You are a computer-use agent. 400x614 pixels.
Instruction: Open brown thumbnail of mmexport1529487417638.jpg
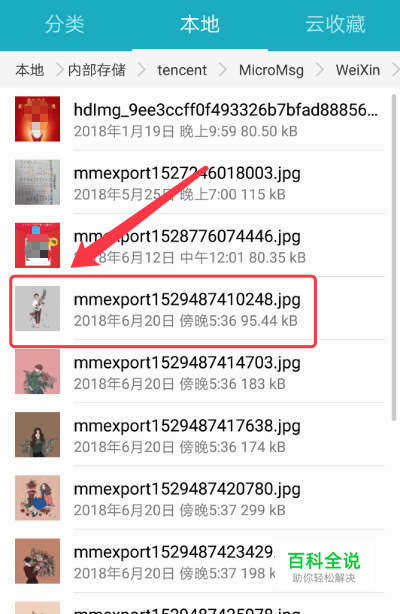37,435
